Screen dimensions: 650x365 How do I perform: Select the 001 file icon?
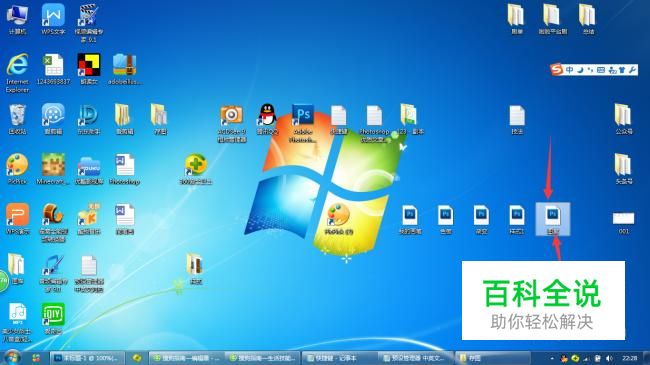tap(623, 223)
